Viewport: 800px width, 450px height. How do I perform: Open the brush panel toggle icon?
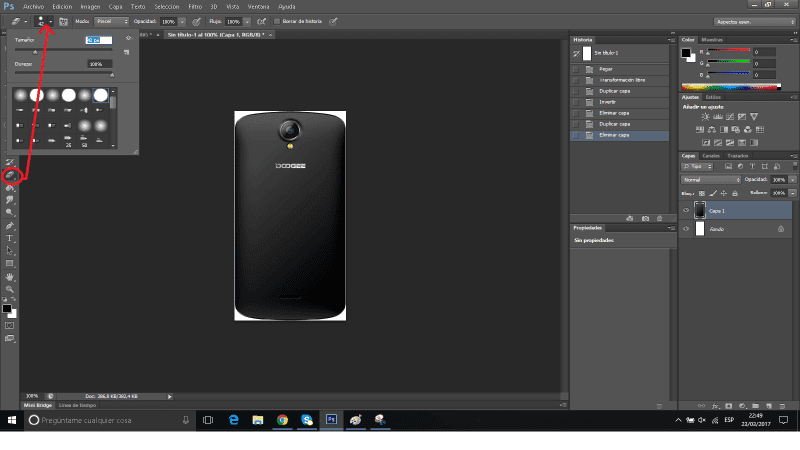point(63,21)
